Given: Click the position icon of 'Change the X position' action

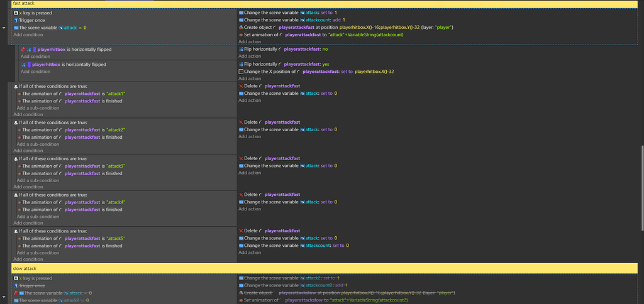Looking at the screenshot, I should pyautogui.click(x=241, y=72).
